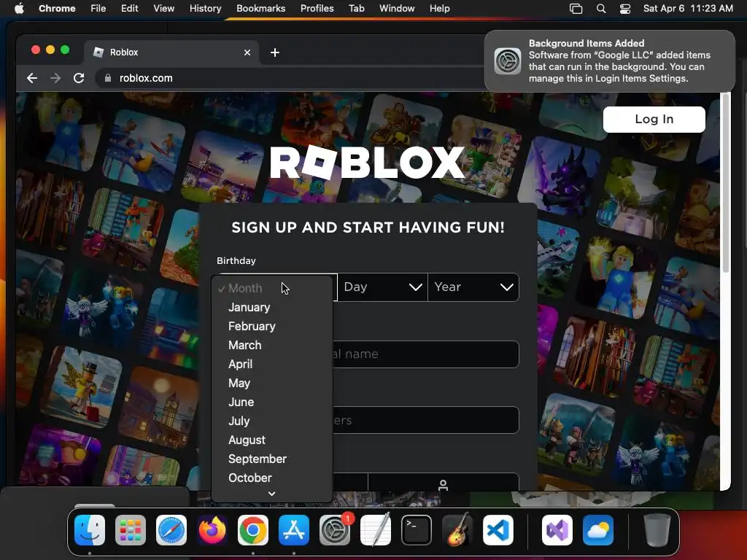The height and width of the screenshot is (560, 747).
Task: Open the Help menu
Action: click(x=439, y=8)
